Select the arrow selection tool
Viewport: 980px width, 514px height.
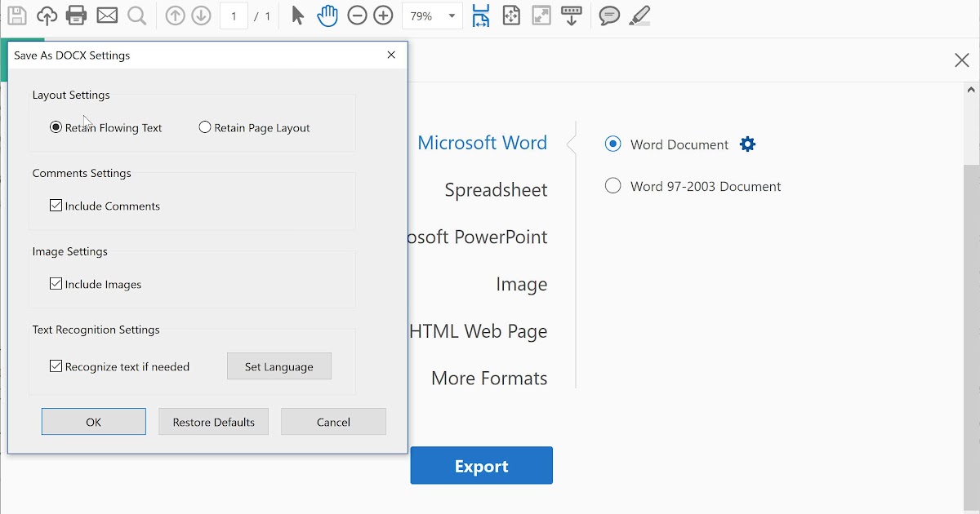point(297,16)
